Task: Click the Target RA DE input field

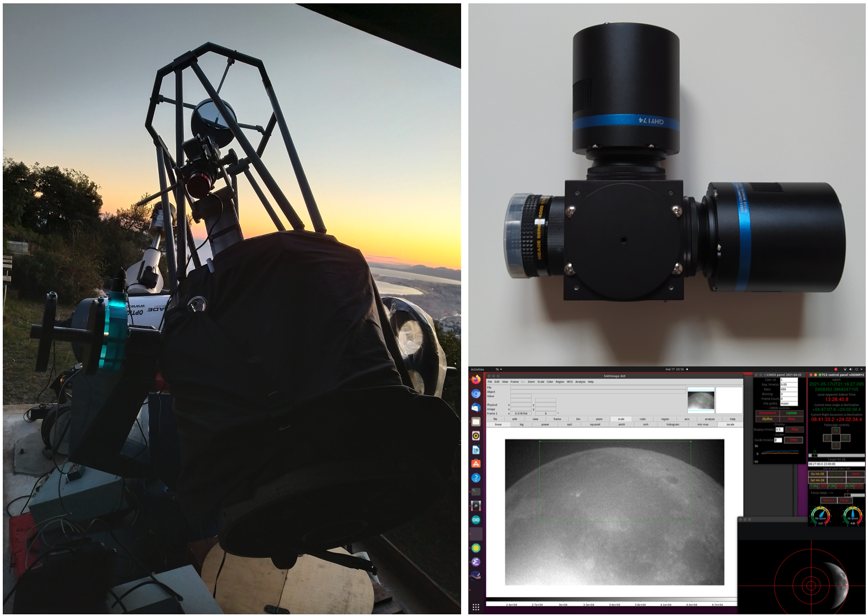Action: [x=836, y=464]
